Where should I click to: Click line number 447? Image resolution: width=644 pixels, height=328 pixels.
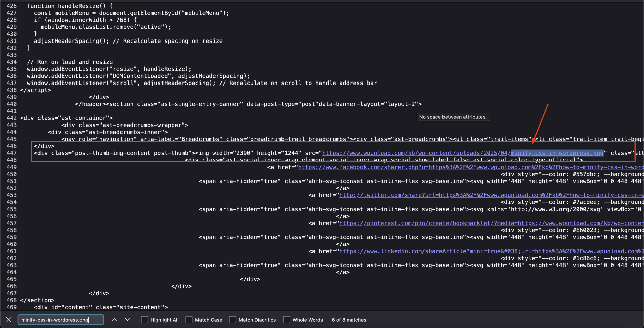pyautogui.click(x=12, y=153)
